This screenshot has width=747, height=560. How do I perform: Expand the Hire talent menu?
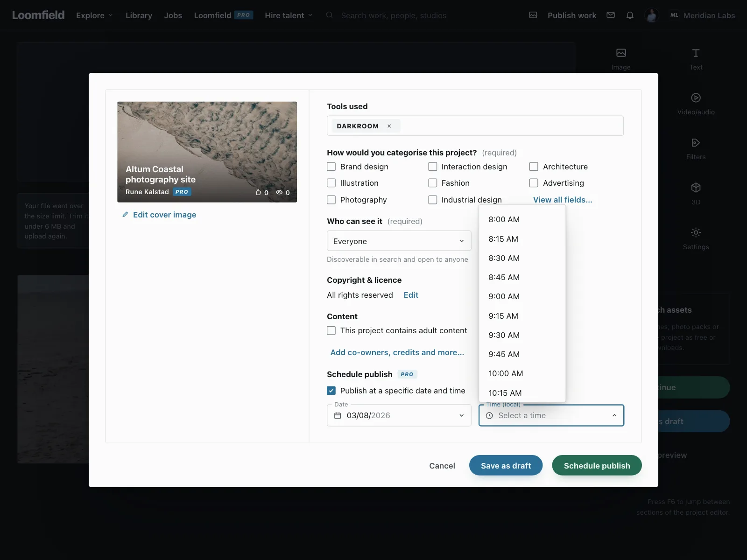click(289, 15)
